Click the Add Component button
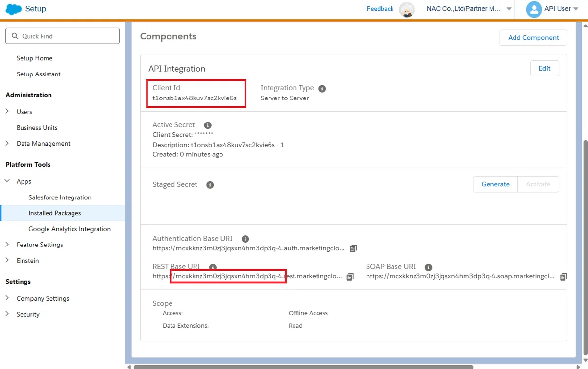Screen dimensions: 588x369 point(533,38)
